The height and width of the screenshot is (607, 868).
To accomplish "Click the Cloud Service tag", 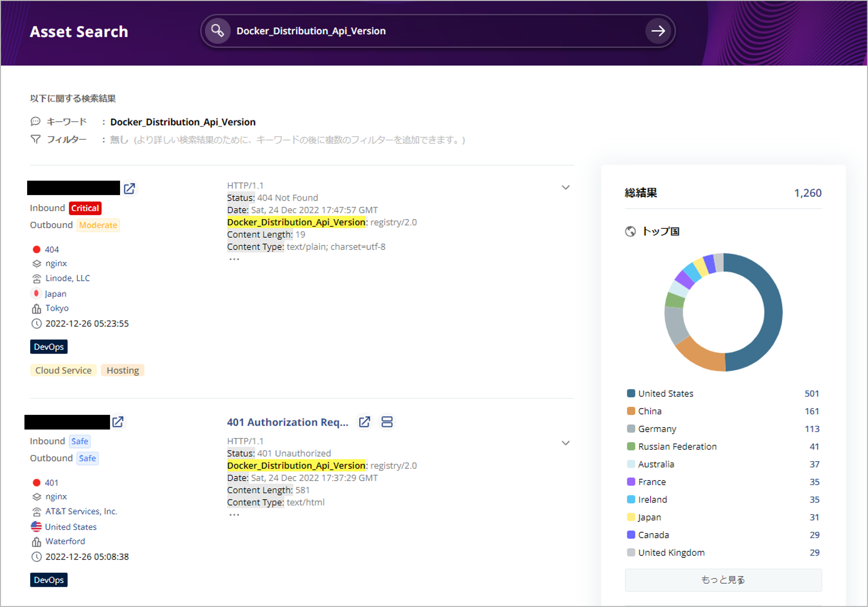I will click(63, 370).
